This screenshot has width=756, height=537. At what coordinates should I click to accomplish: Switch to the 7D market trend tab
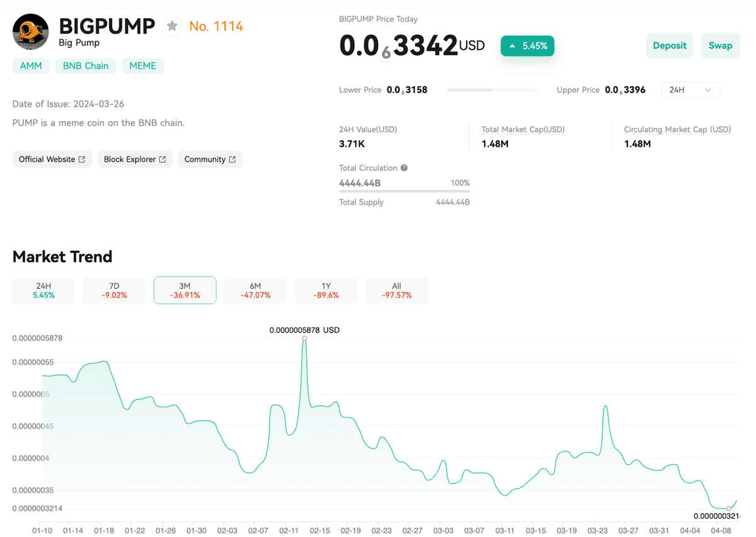[x=113, y=290]
